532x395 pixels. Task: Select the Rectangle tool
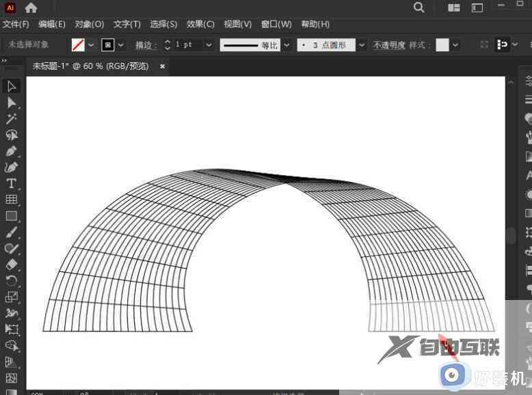pos(12,216)
